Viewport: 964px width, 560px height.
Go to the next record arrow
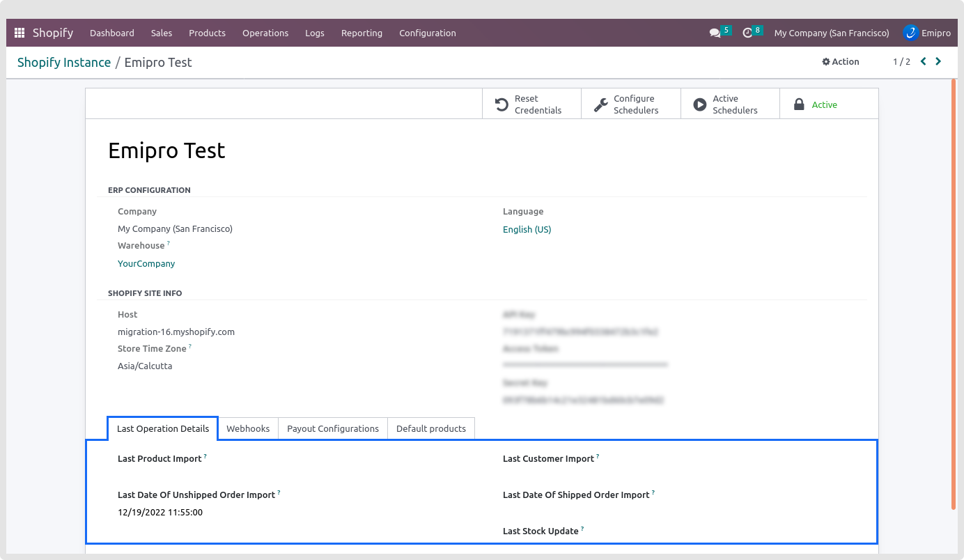click(938, 61)
